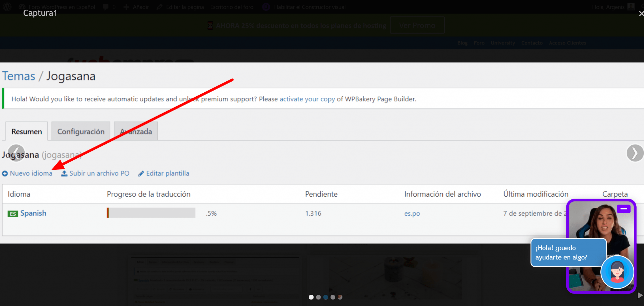Click the Última modificación column header
Screen dimensions: 644x306
click(x=536, y=194)
